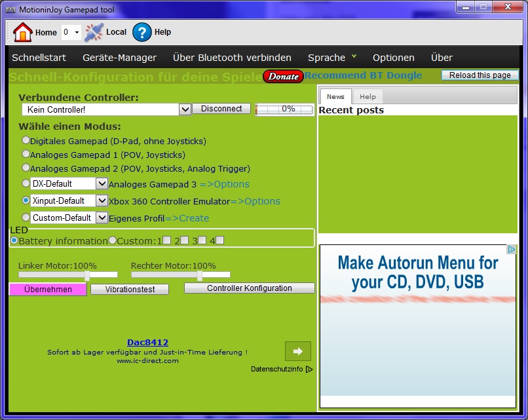Select Digitales Gamepad mode radio button

pos(26,140)
